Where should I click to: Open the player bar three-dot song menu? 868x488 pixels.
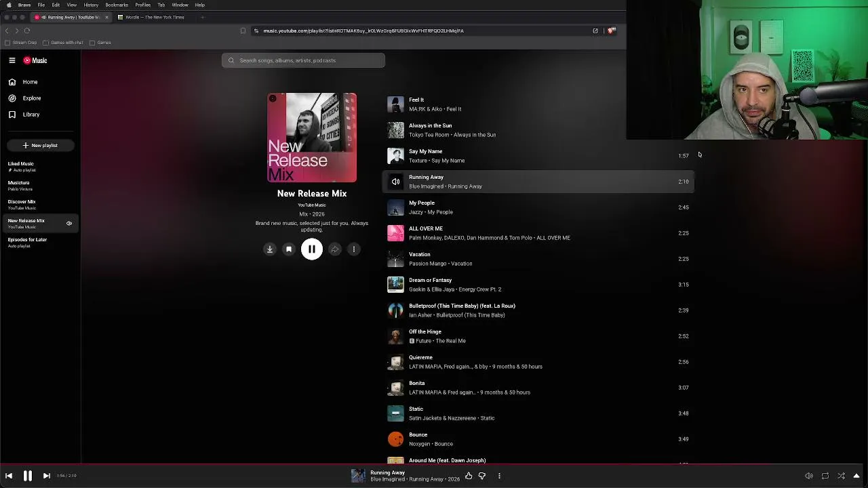499,476
